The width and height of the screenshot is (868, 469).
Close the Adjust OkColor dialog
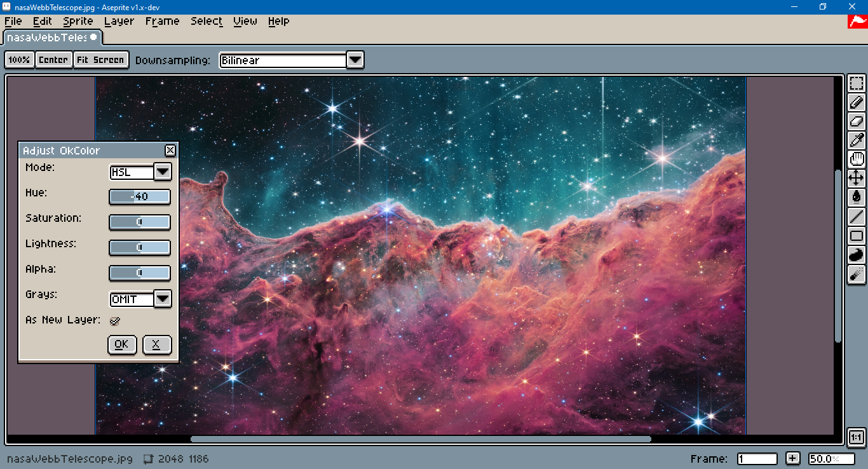click(x=170, y=151)
